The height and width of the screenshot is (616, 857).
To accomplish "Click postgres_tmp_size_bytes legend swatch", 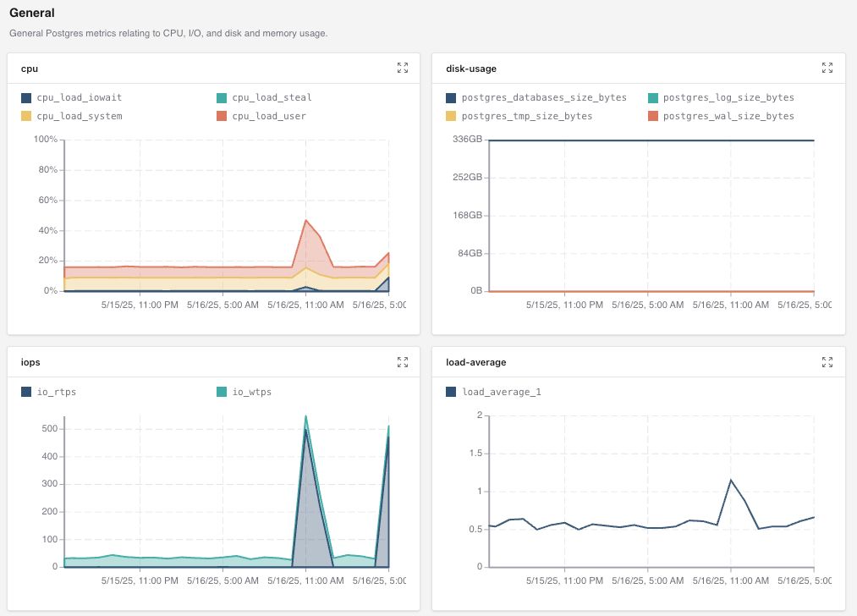I will (x=451, y=116).
